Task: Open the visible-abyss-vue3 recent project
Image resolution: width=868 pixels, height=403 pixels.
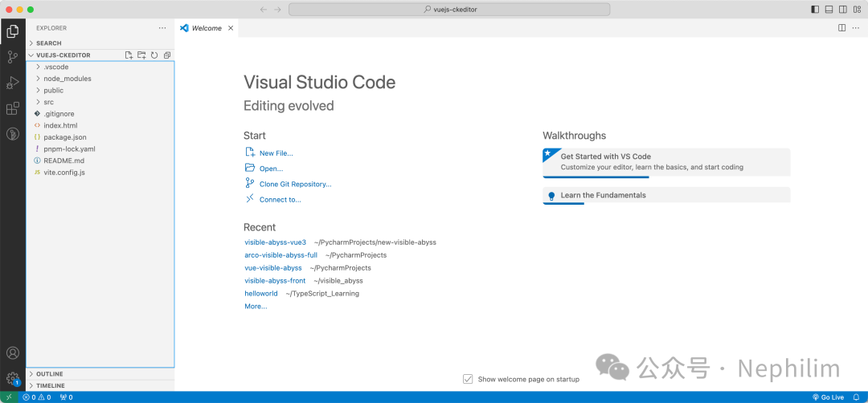Action: pyautogui.click(x=275, y=242)
